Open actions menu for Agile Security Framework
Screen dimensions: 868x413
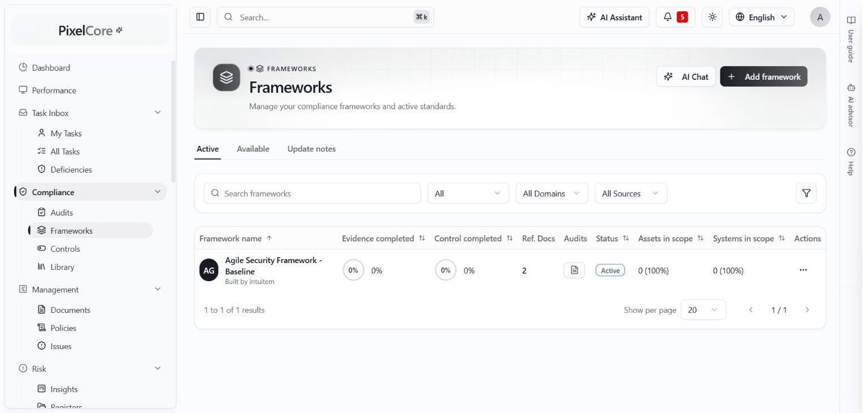click(803, 270)
